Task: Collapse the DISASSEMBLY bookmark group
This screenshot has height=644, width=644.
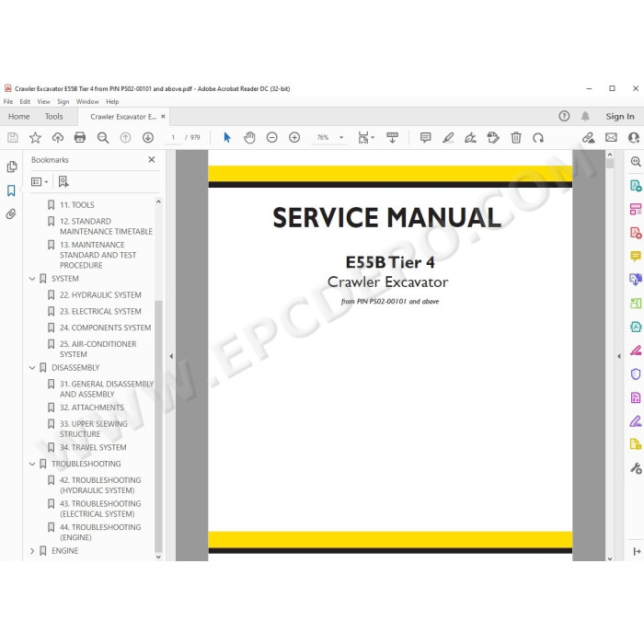Action: coord(32,368)
